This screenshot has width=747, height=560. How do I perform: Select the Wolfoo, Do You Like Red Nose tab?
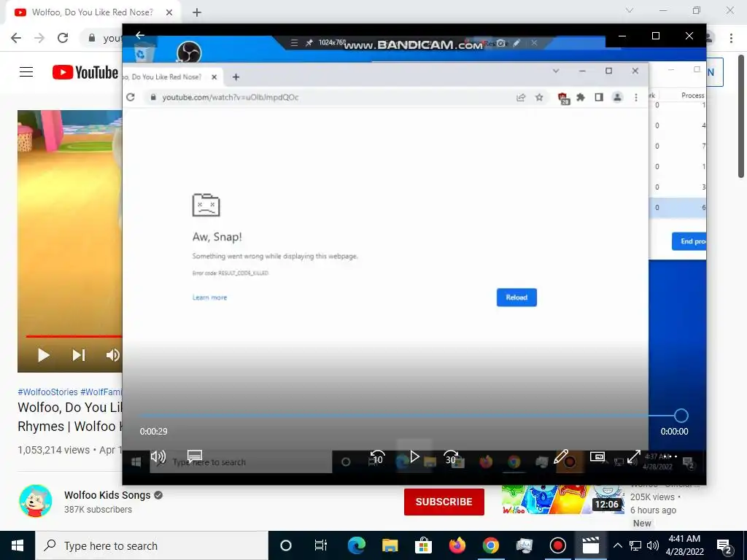93,12
